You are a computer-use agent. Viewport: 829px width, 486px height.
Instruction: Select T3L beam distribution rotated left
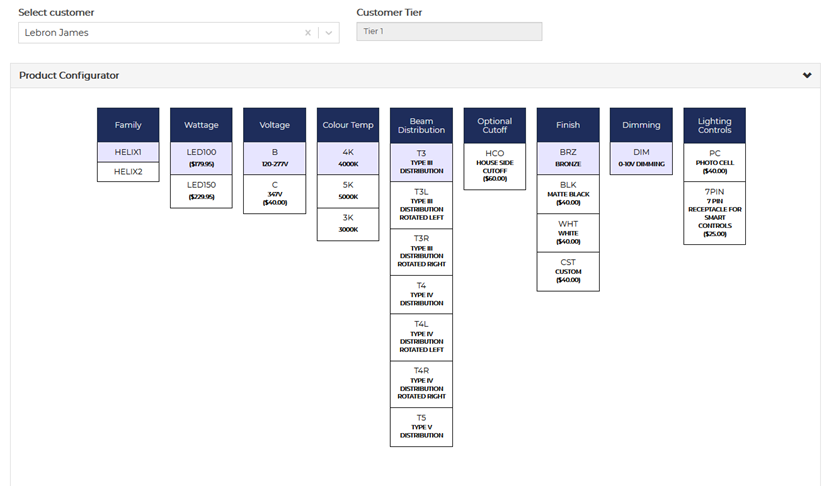coord(421,204)
